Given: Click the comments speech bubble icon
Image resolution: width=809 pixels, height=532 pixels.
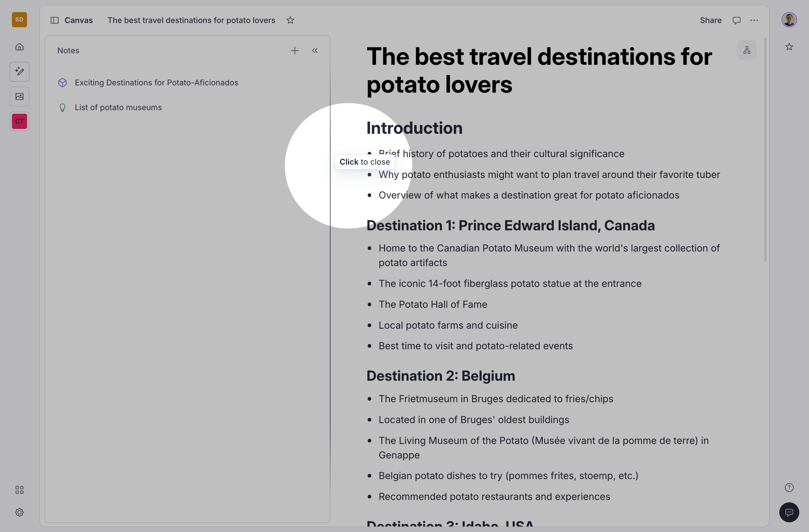Looking at the screenshot, I should click(x=736, y=20).
